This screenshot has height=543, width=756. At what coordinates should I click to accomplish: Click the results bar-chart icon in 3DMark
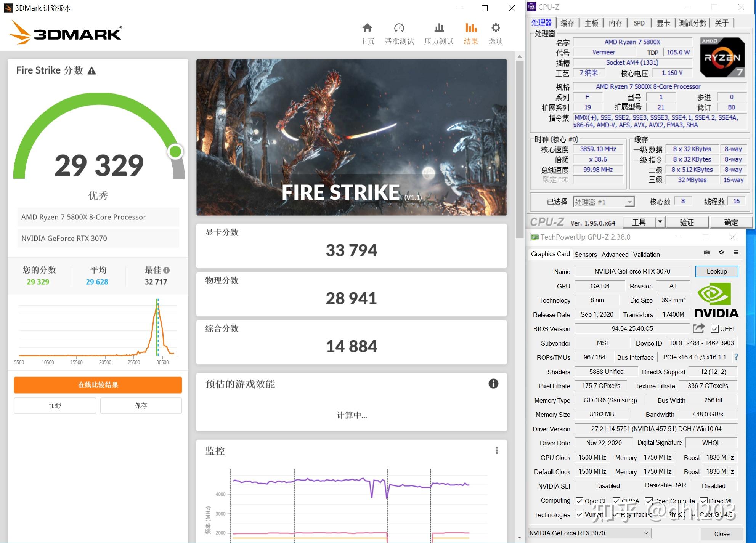click(470, 27)
